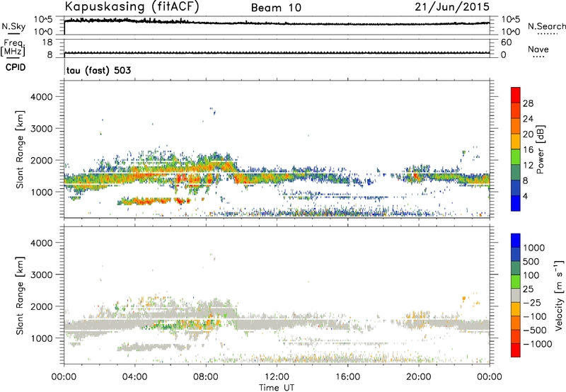Image resolution: width=566 pixels, height=392 pixels.
Task: Click the velocity "[m s⁻¹]" colorbar title
Action: [559, 295]
